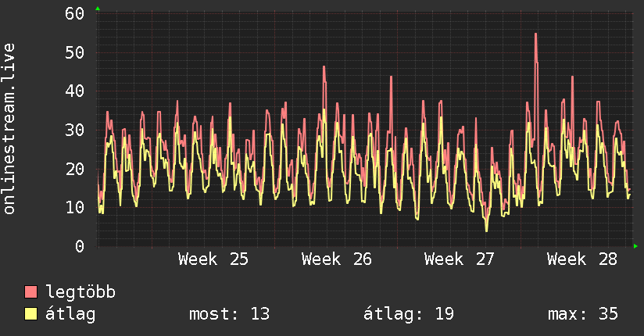Click the átlag legend label
Image resolution: width=644 pixels, height=336 pixels.
[x=70, y=313]
